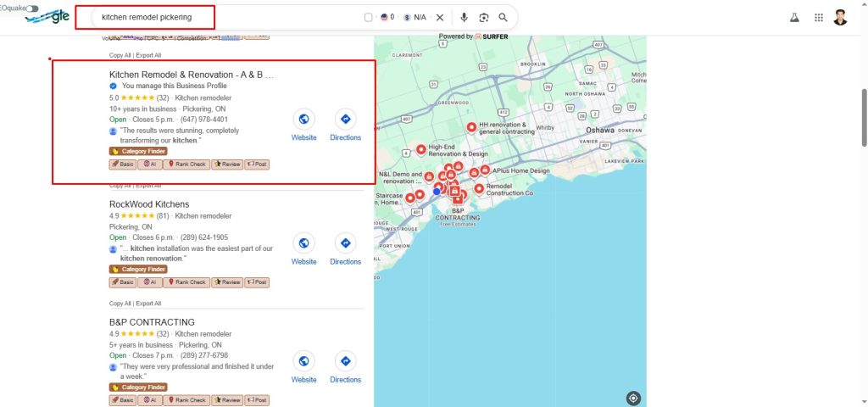The image size is (868, 407).
Task: Click Category Finder under B&P CONTRACTING
Action: [138, 387]
